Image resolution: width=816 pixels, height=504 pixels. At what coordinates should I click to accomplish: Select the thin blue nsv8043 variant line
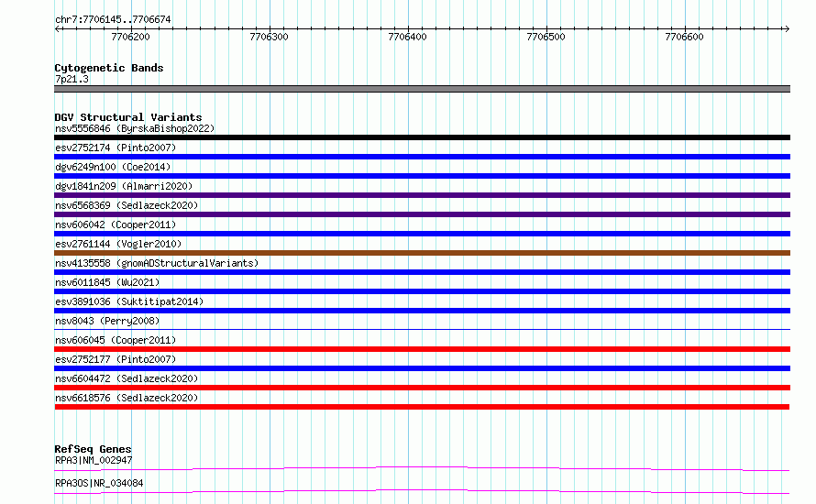pyautogui.click(x=422, y=329)
